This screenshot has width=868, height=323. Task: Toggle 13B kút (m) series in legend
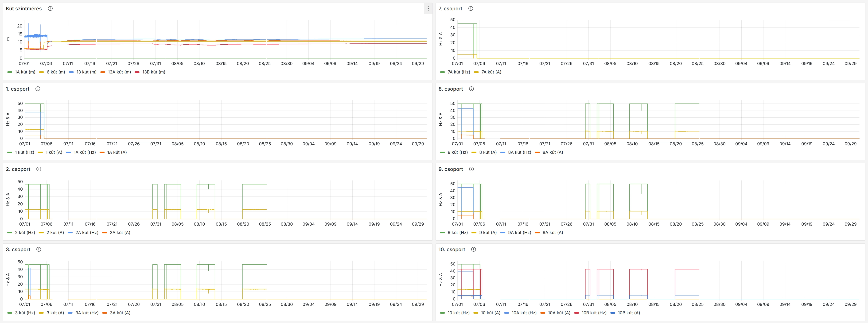coord(153,72)
